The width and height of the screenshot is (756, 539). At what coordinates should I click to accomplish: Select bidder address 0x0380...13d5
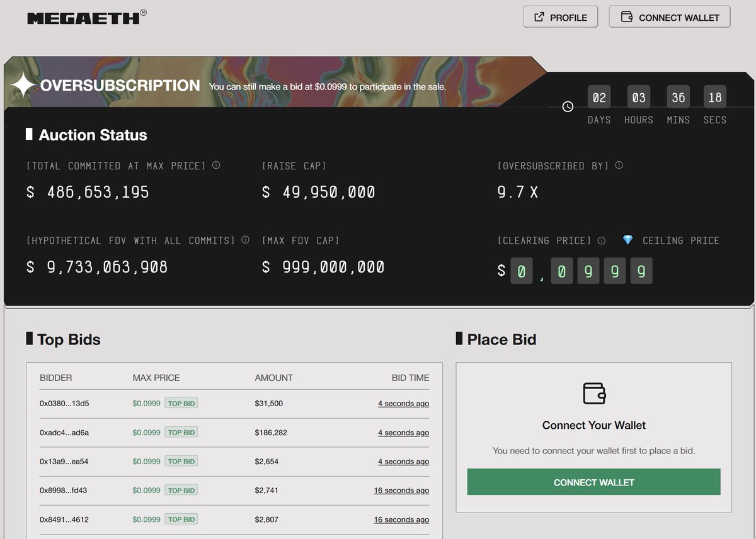pos(64,404)
